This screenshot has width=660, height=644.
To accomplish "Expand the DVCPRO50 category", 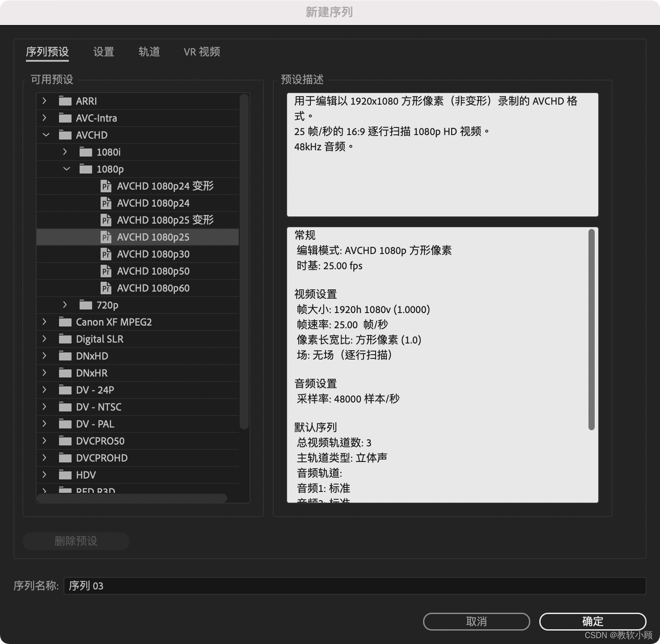I will pos(44,441).
